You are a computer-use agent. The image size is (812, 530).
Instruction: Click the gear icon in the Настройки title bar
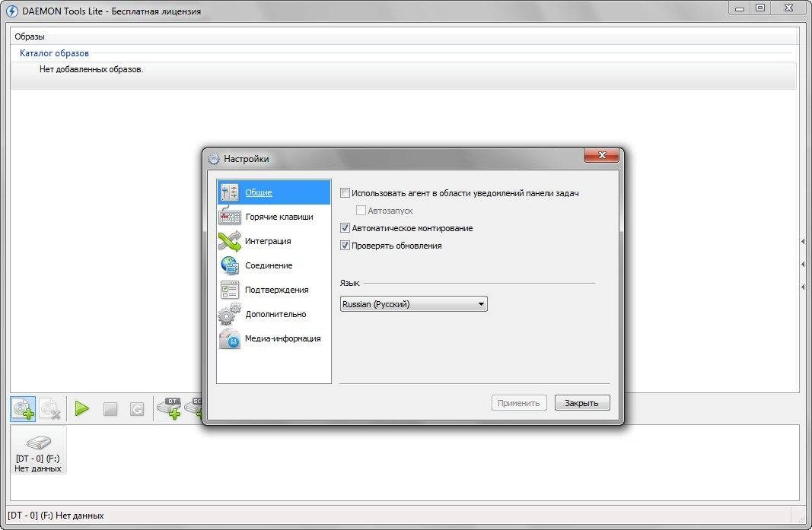214,159
